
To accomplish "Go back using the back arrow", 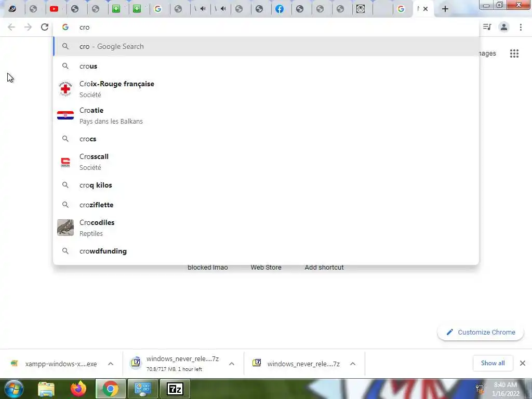I will [11, 27].
